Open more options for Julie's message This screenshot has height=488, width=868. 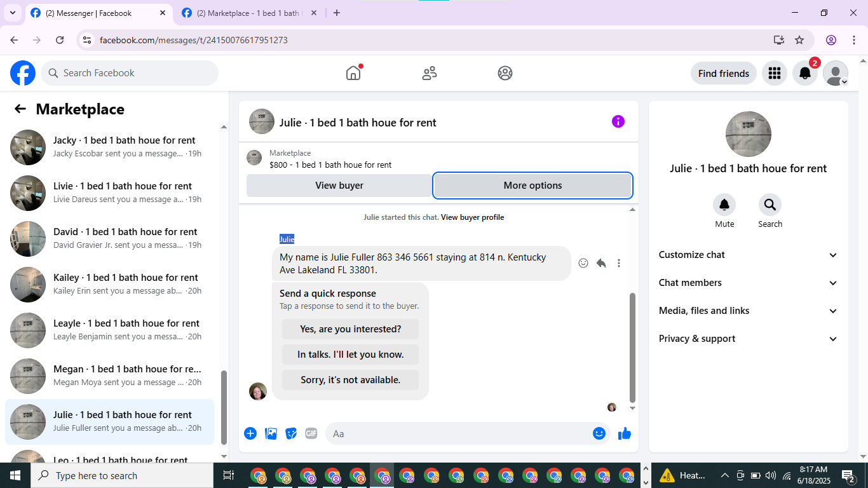[619, 263]
